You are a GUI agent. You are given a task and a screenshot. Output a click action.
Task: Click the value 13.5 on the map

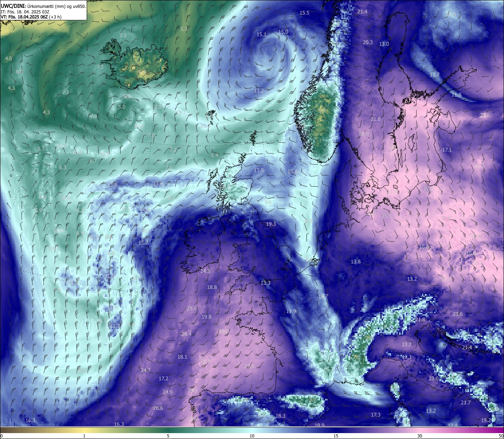click(259, 170)
